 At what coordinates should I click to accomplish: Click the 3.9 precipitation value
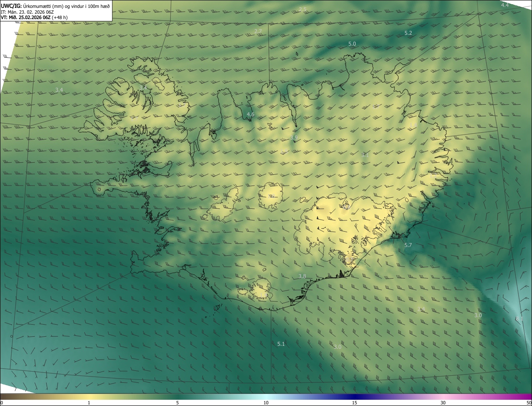pos(294,137)
